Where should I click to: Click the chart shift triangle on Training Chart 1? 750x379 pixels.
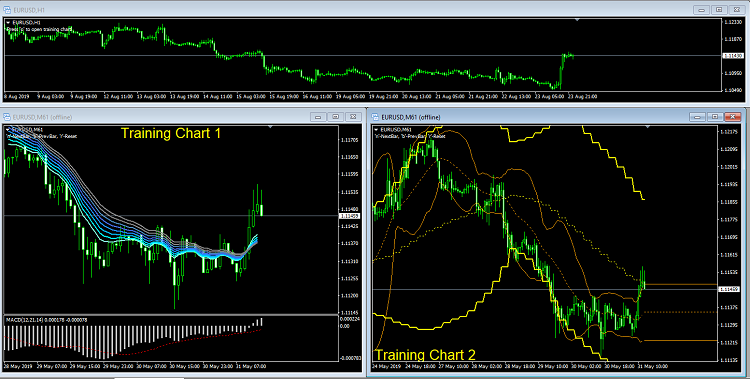click(271, 127)
